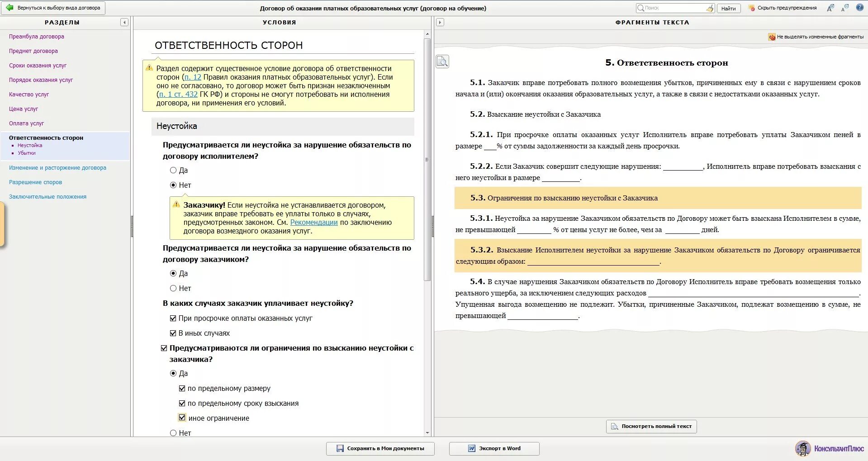The width and height of the screenshot is (868, 461).
Task: Open Сроки оказания услуг section
Action: tap(38, 66)
